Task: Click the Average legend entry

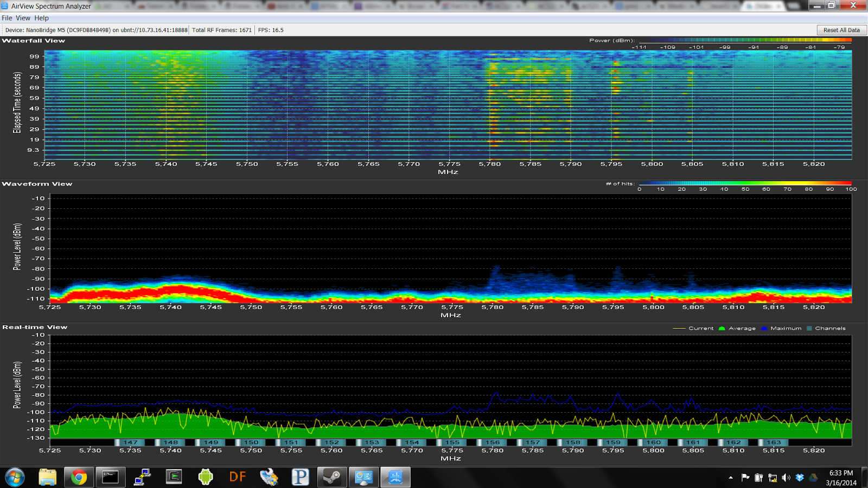Action: pos(737,328)
